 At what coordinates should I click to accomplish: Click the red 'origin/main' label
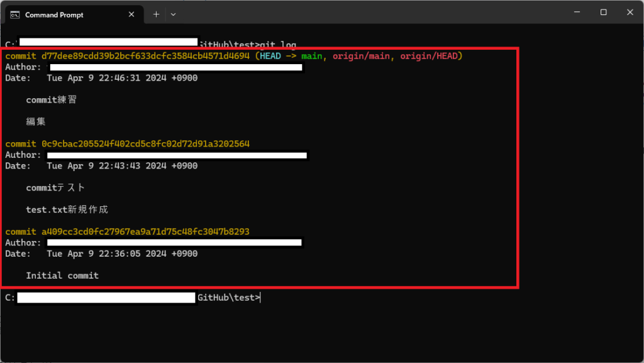point(361,56)
